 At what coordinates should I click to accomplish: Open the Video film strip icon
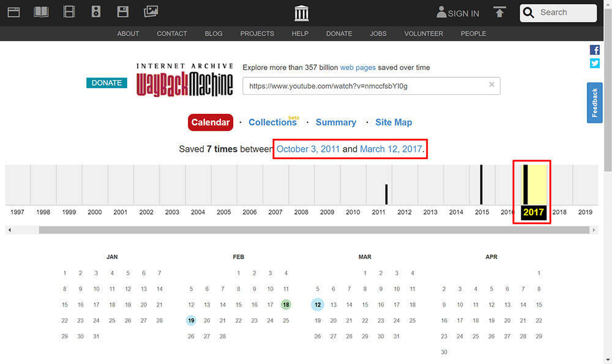coord(69,12)
